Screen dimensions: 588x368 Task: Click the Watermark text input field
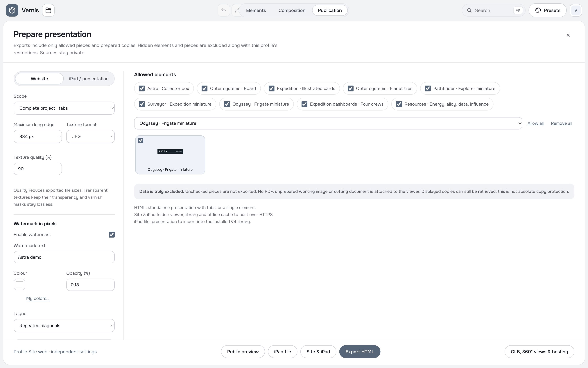64,257
